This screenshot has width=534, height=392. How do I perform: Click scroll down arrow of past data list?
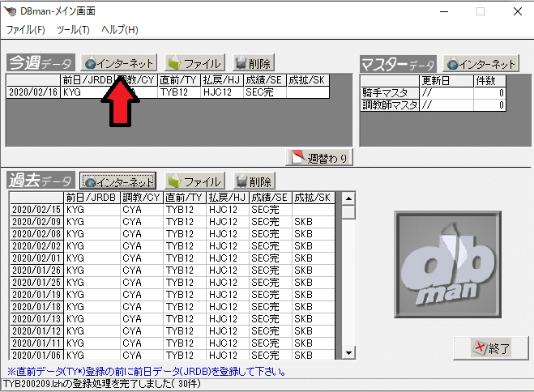tap(348, 353)
